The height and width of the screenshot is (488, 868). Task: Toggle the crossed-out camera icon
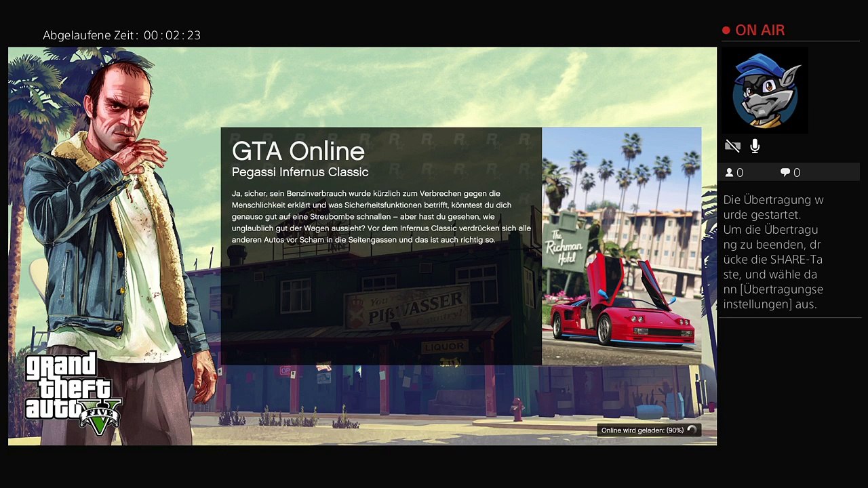(x=732, y=146)
